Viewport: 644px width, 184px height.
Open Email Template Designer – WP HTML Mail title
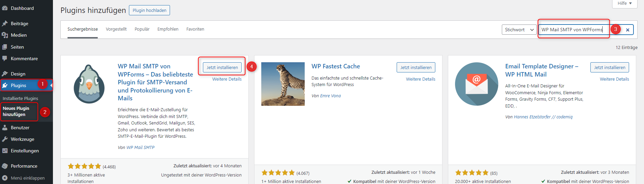[x=542, y=70]
